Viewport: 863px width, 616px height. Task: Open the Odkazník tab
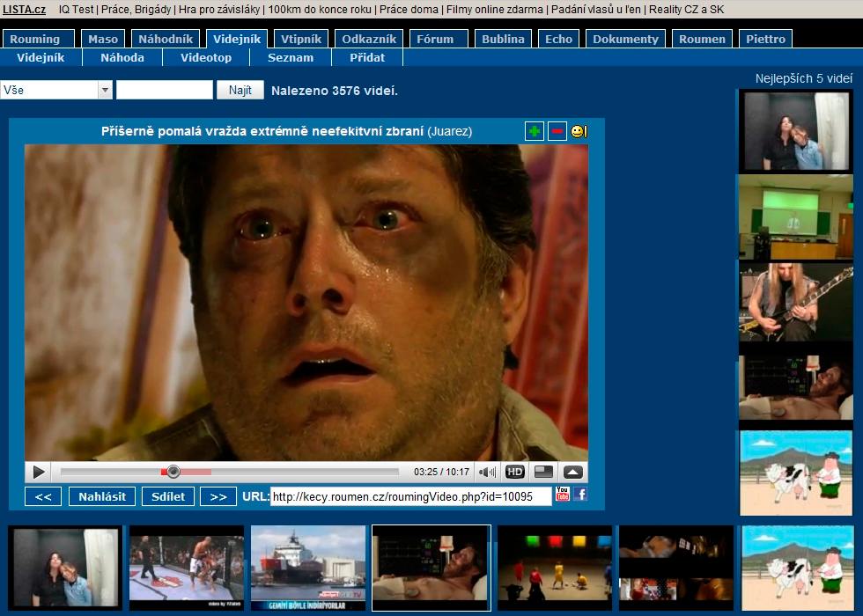(369, 39)
